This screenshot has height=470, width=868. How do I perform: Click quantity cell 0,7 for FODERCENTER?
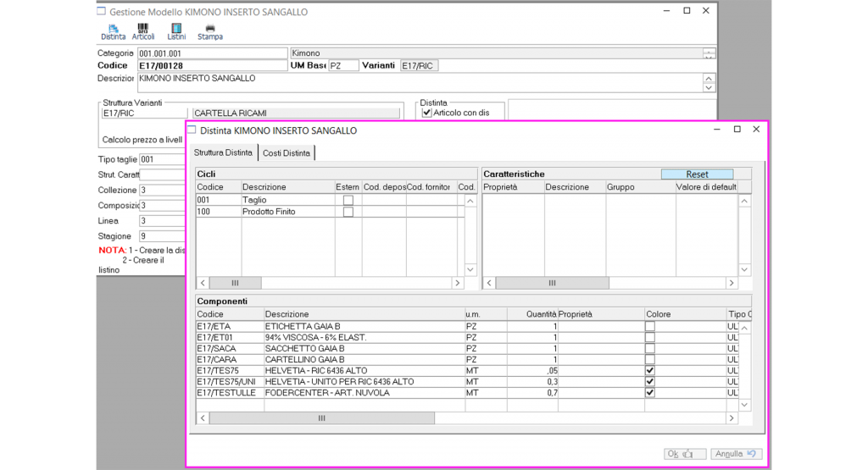(x=532, y=393)
